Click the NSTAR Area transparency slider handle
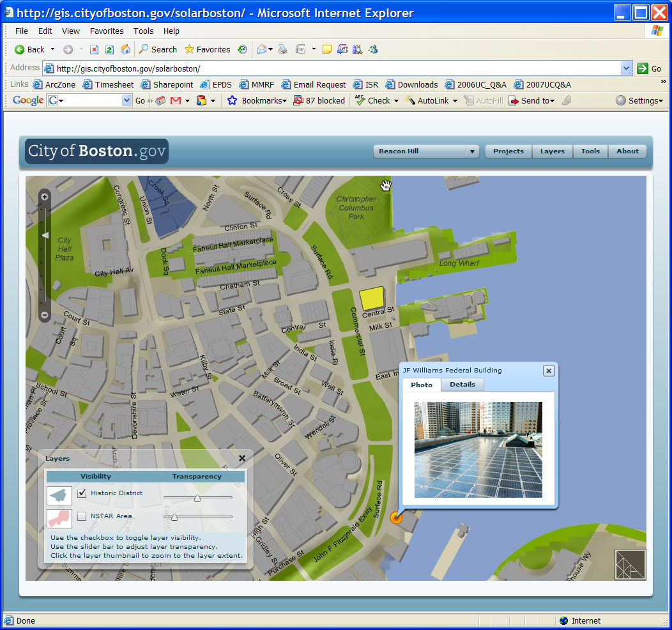 174,518
